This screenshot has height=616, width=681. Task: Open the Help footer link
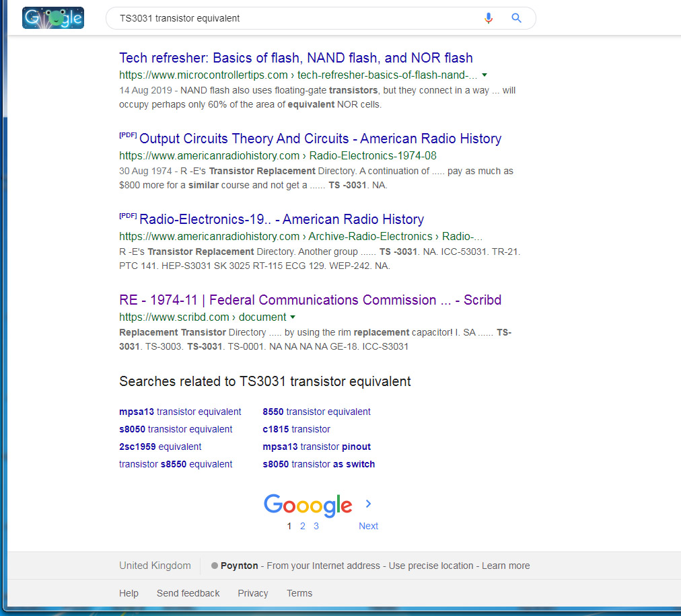coord(129,593)
